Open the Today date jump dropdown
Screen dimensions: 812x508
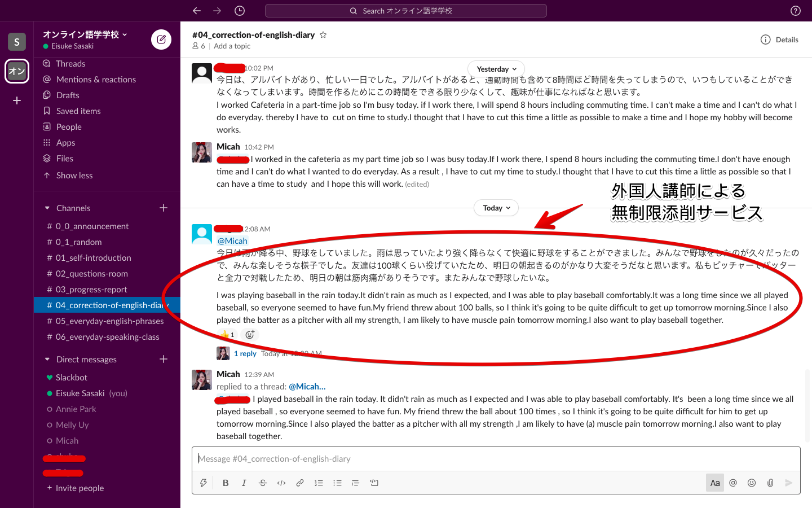coord(496,208)
